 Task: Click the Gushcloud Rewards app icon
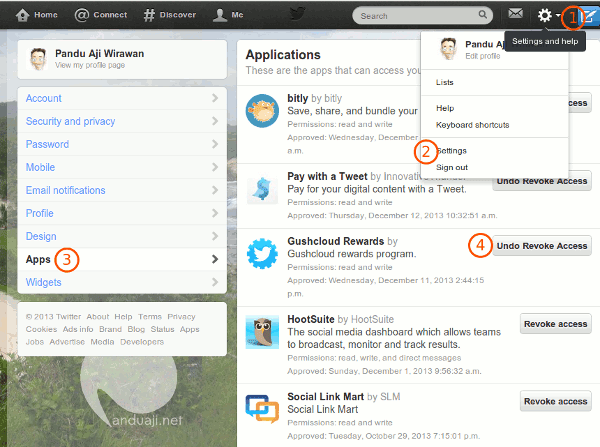click(262, 253)
